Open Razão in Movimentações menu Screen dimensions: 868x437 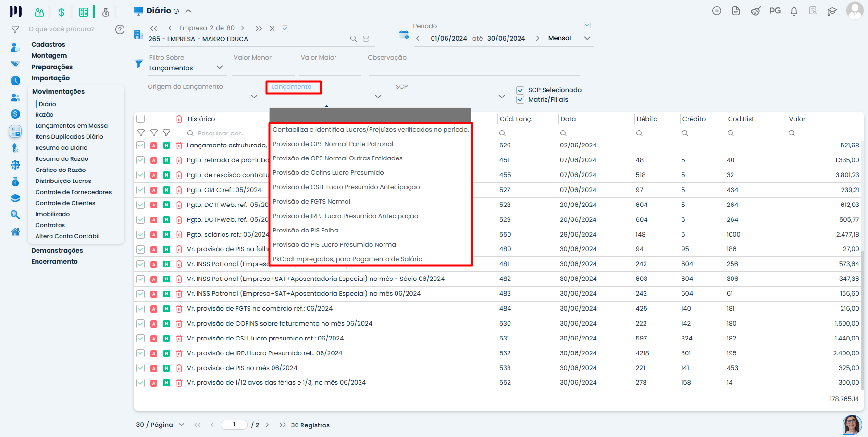(x=44, y=115)
